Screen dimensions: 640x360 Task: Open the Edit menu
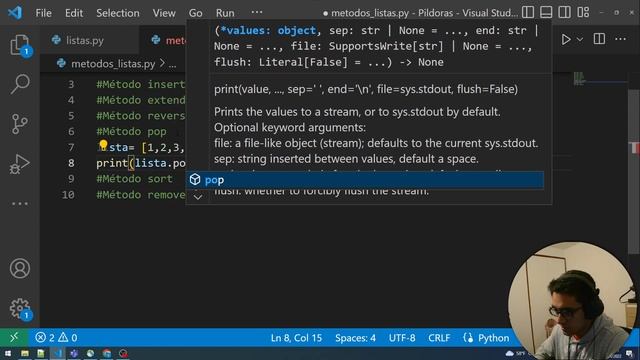tap(74, 13)
